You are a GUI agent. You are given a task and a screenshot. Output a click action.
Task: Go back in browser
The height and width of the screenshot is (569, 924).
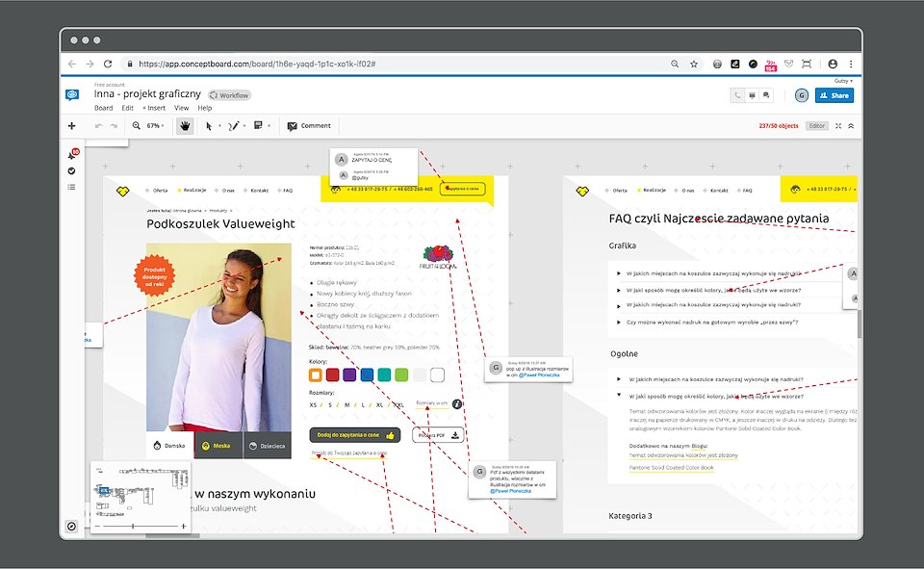(72, 64)
